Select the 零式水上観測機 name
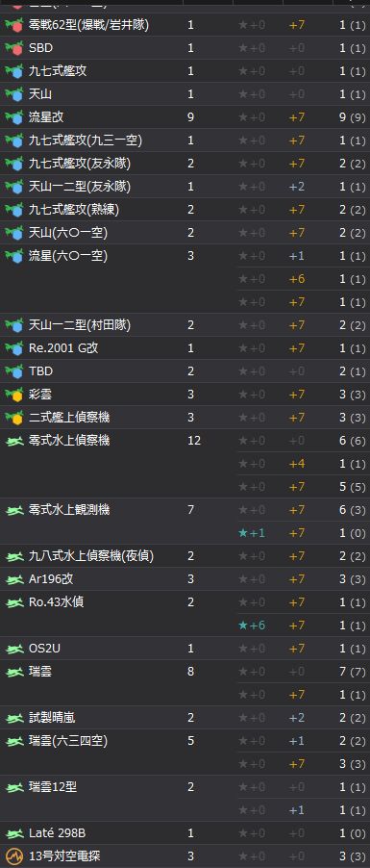370x868 pixels. (x=69, y=510)
